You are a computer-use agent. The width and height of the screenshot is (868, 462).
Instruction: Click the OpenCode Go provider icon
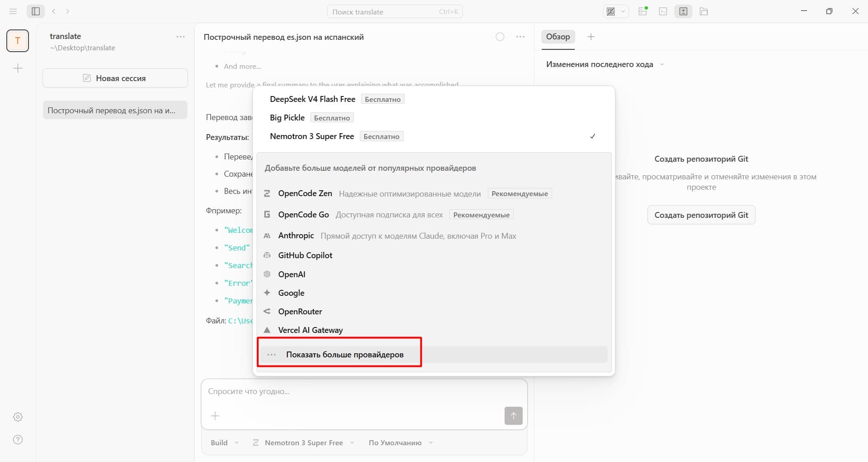267,214
